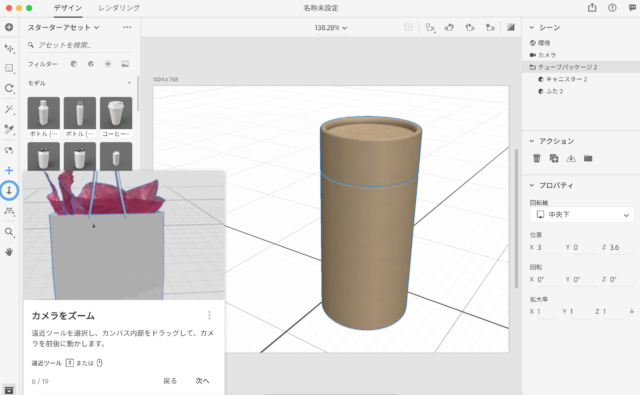Click the add and import content plus icon
Viewport: 640px width, 395px height.
(9, 27)
